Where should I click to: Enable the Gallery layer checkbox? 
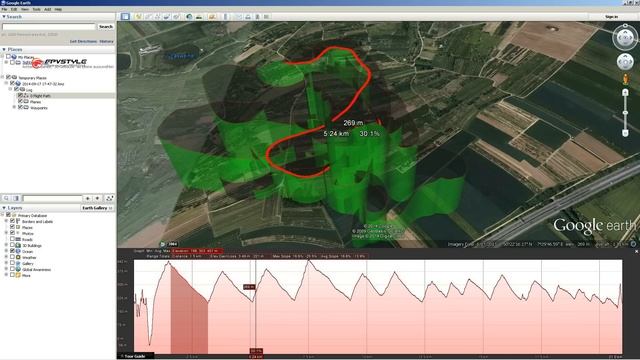pos(12,263)
